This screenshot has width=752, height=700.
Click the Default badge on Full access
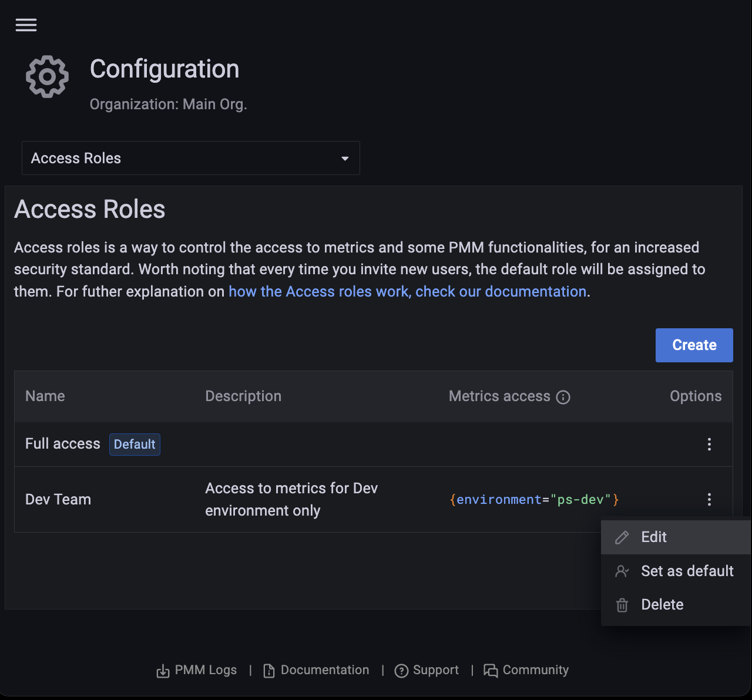pyautogui.click(x=135, y=445)
